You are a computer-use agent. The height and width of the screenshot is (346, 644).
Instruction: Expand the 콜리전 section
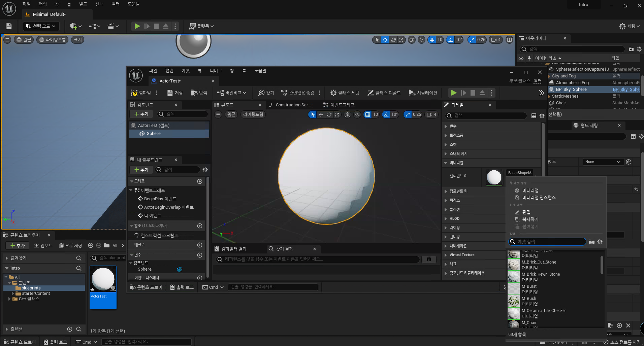(446, 210)
